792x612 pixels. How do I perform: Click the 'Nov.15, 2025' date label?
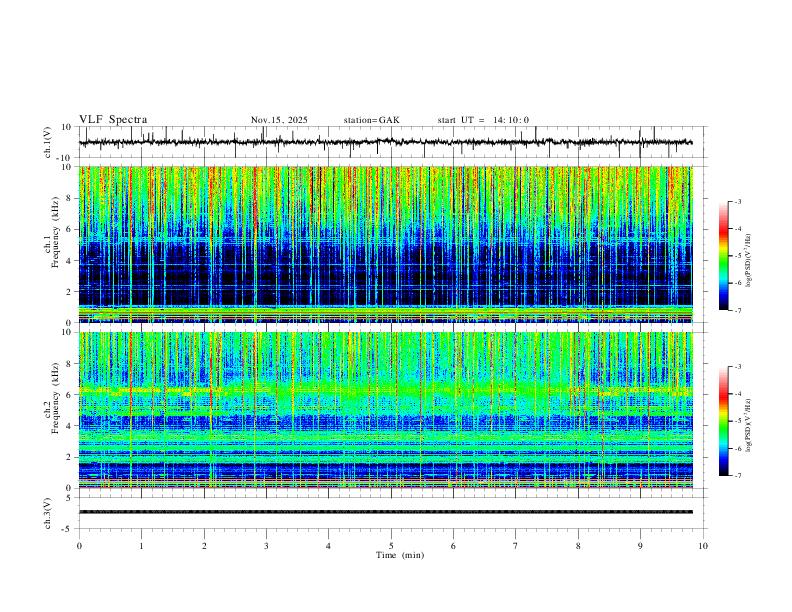[x=279, y=120]
